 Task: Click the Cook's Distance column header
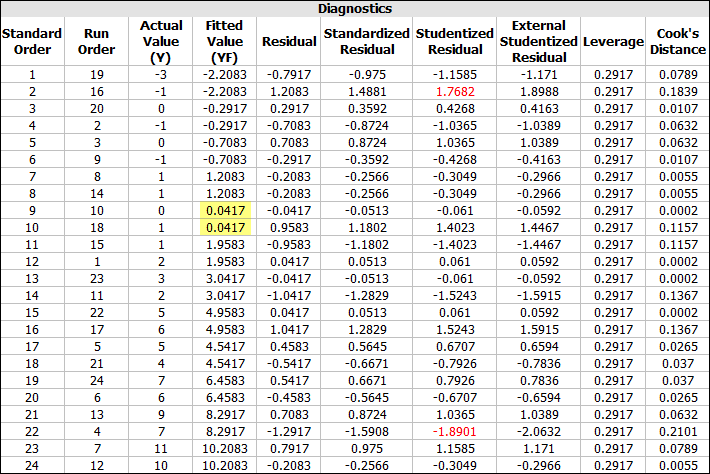tap(677, 41)
